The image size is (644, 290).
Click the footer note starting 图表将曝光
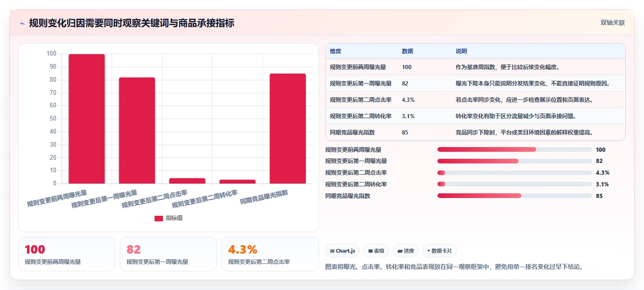(454, 267)
